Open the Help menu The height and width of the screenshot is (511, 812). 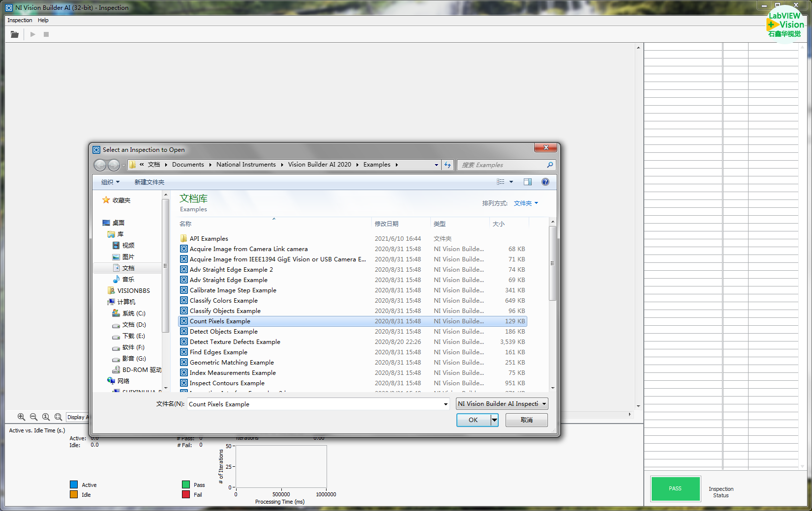[43, 20]
